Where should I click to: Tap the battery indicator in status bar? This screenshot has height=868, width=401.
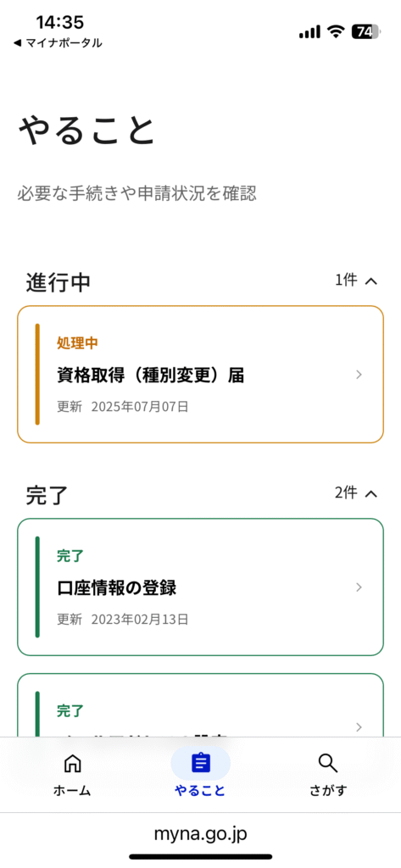click(x=366, y=32)
